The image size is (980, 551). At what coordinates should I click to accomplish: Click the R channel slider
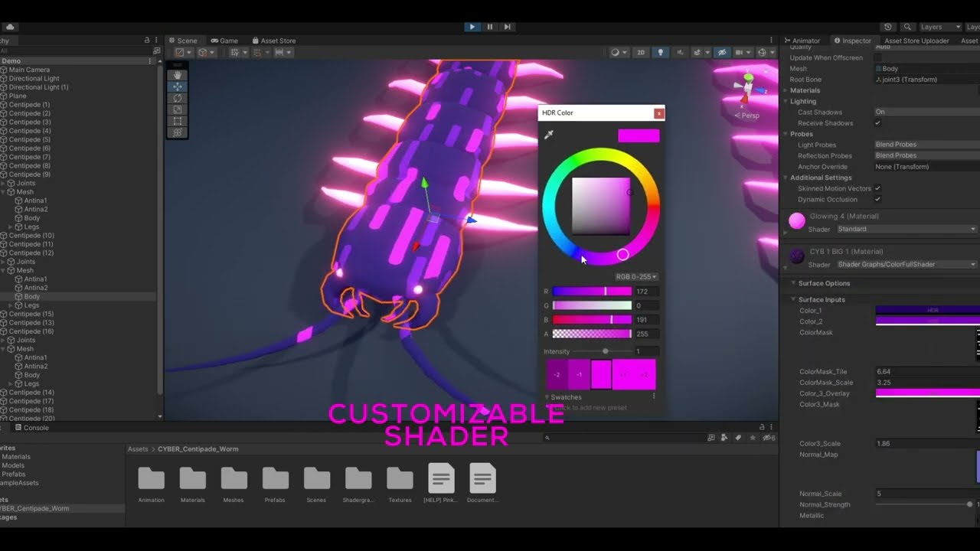[x=592, y=292]
